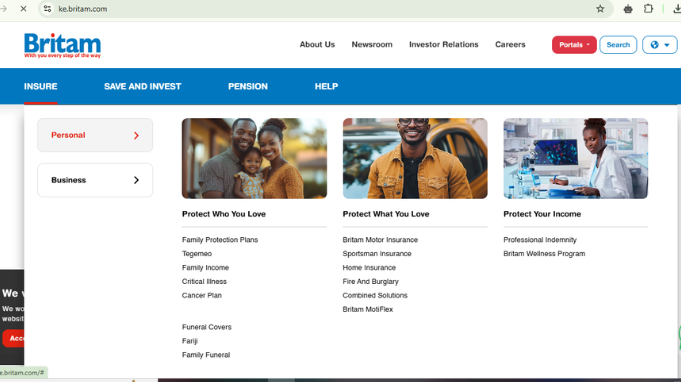The width and height of the screenshot is (681, 382).
Task: Click Protect Who You Love heading
Action: pos(224,214)
